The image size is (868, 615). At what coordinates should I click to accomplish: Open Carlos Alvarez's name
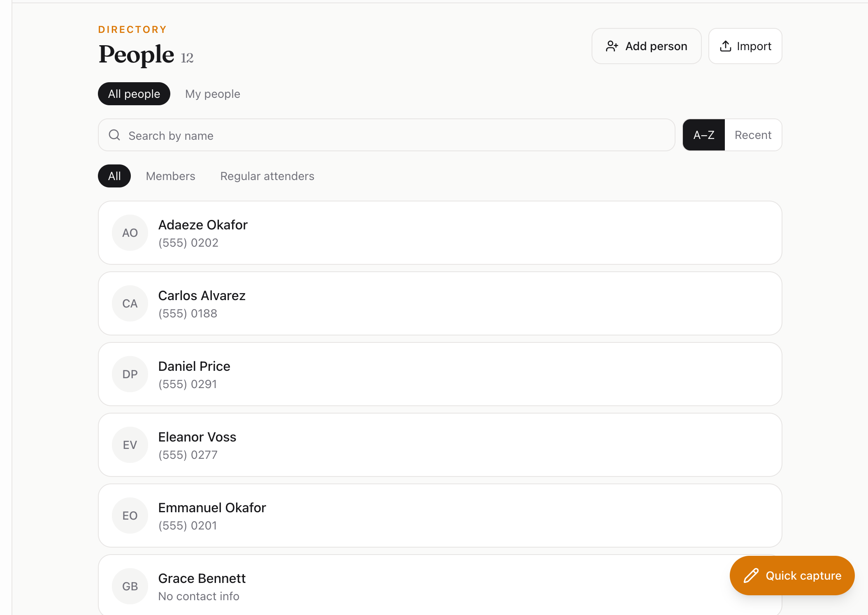click(202, 296)
